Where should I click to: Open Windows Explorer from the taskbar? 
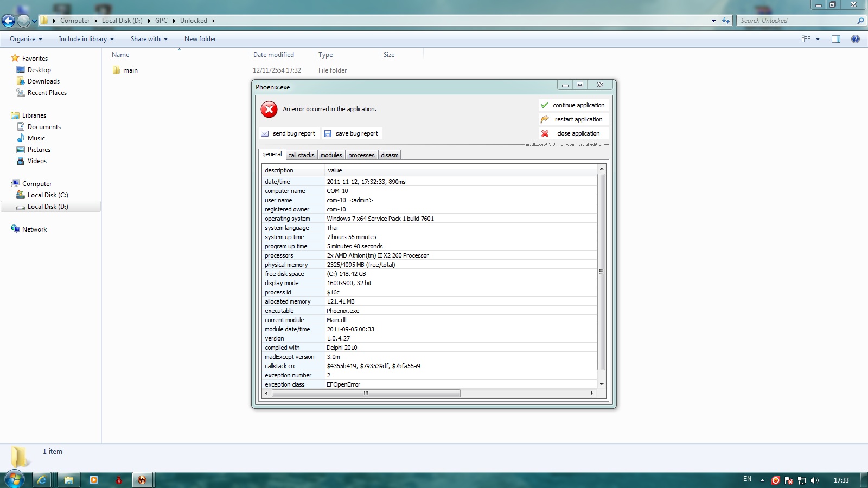[69, 480]
